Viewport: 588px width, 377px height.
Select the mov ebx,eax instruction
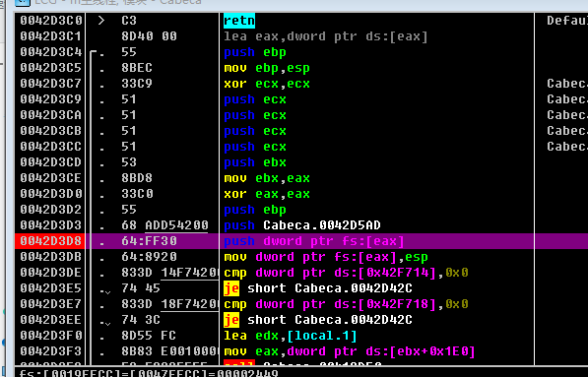point(267,178)
